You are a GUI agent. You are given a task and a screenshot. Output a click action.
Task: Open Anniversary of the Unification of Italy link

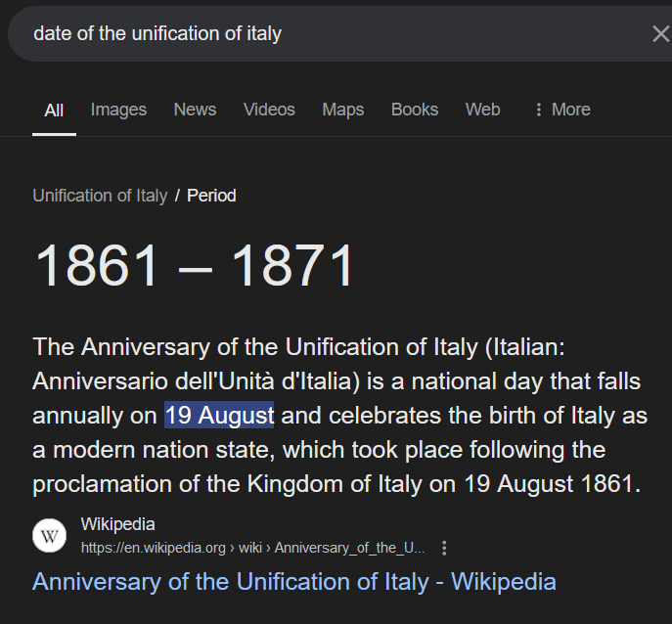(x=294, y=582)
